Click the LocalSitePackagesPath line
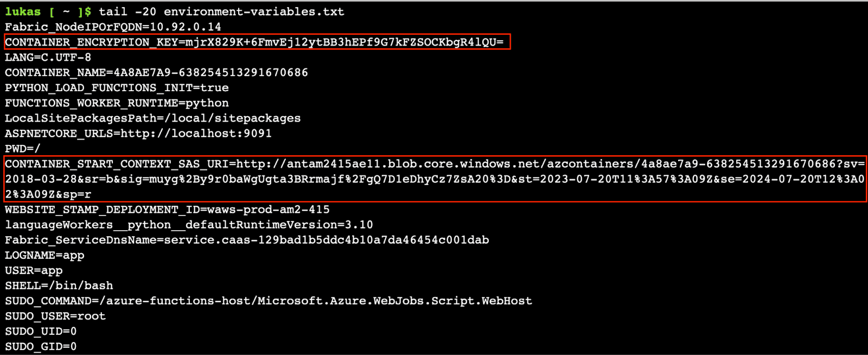The image size is (868, 355). click(x=152, y=118)
